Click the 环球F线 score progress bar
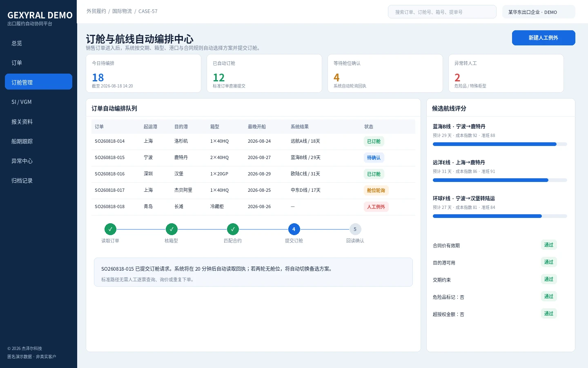Screen dimensions: 588x368 500,216
